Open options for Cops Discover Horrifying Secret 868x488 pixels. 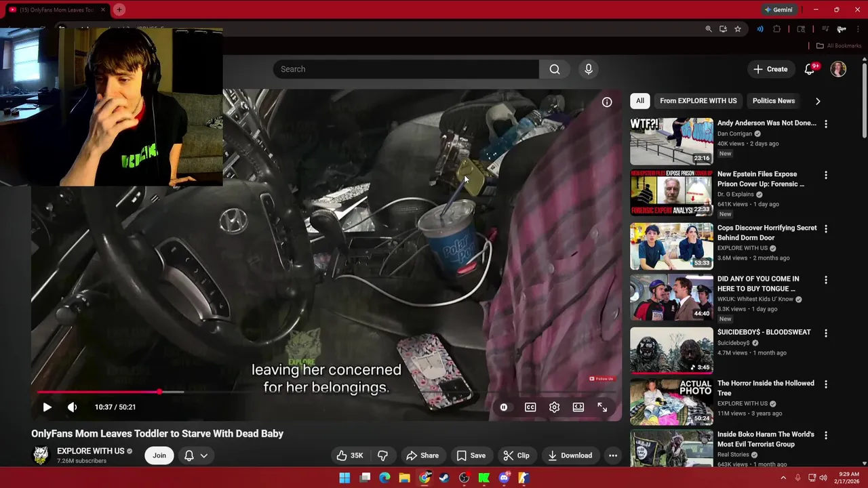[826, 229]
